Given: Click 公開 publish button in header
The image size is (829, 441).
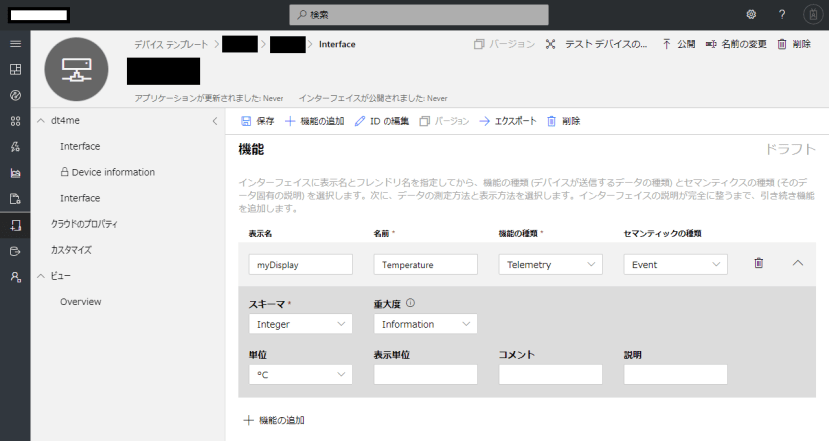Looking at the screenshot, I should click(x=678, y=44).
